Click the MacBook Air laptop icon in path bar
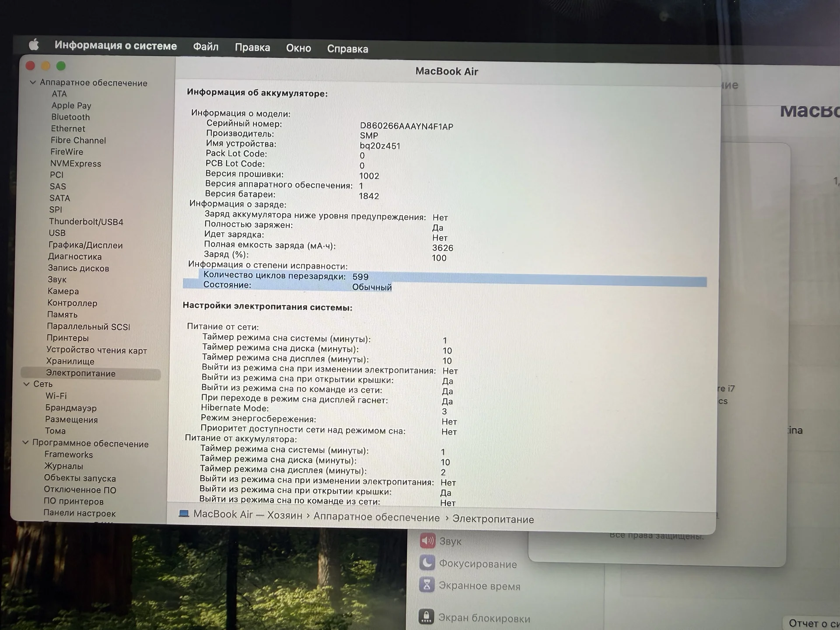 184,514
